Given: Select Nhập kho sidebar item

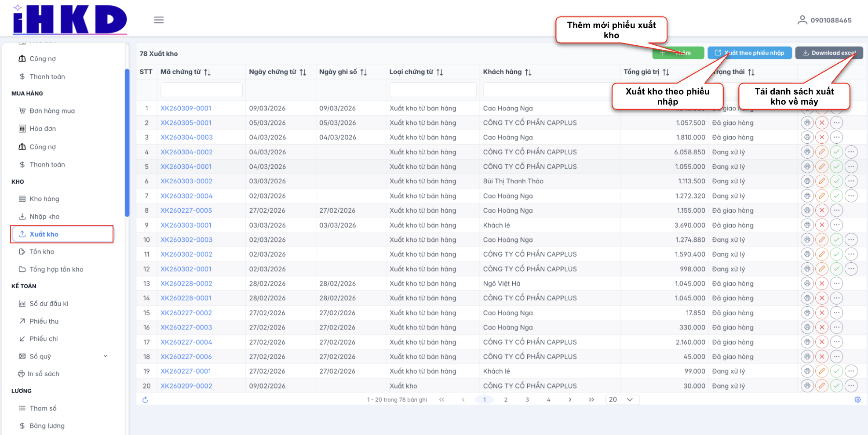Looking at the screenshot, I should (44, 217).
